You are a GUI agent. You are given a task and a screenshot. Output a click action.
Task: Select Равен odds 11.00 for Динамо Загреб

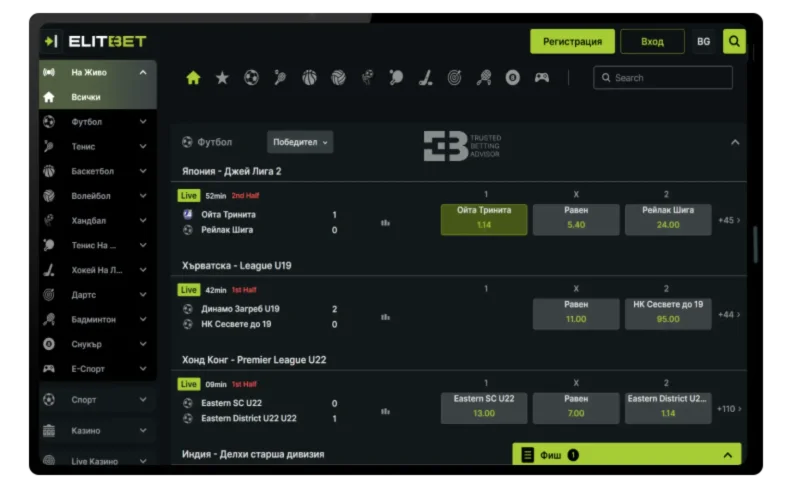click(x=576, y=312)
